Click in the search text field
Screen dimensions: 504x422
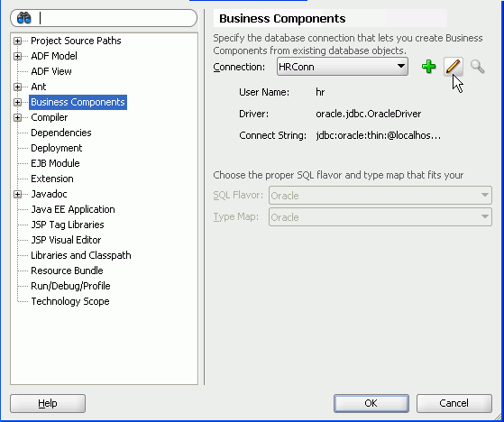click(115, 18)
